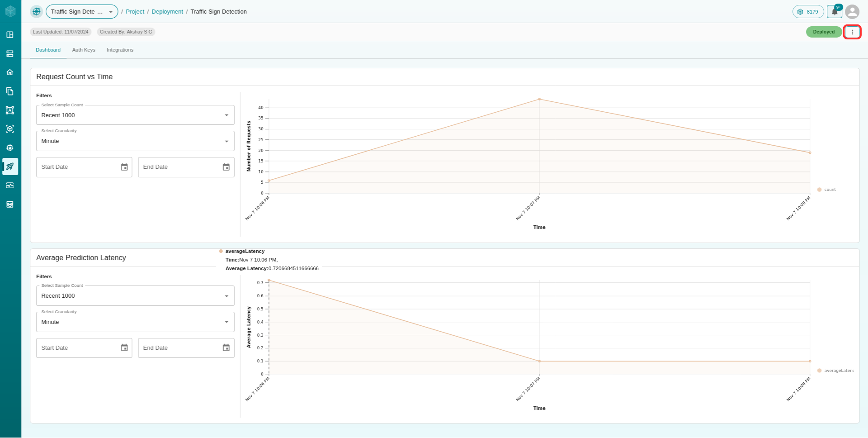The image size is (868, 438).
Task: Focus Request Count End Date field
Action: (x=186, y=167)
